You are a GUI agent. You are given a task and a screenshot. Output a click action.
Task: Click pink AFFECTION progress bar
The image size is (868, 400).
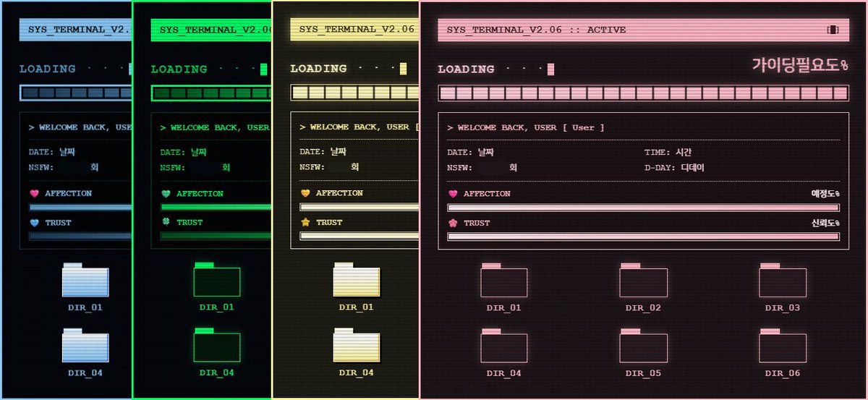pos(643,208)
